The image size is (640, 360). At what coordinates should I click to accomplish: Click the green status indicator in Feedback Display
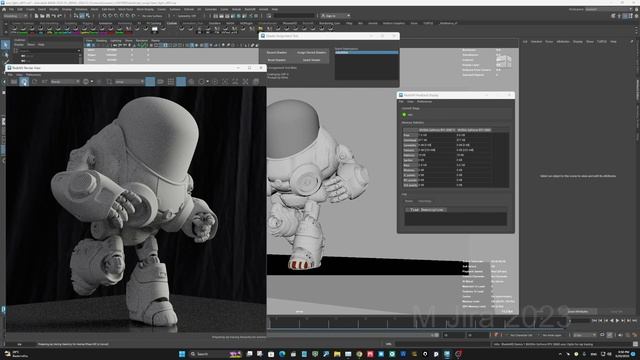(x=404, y=115)
